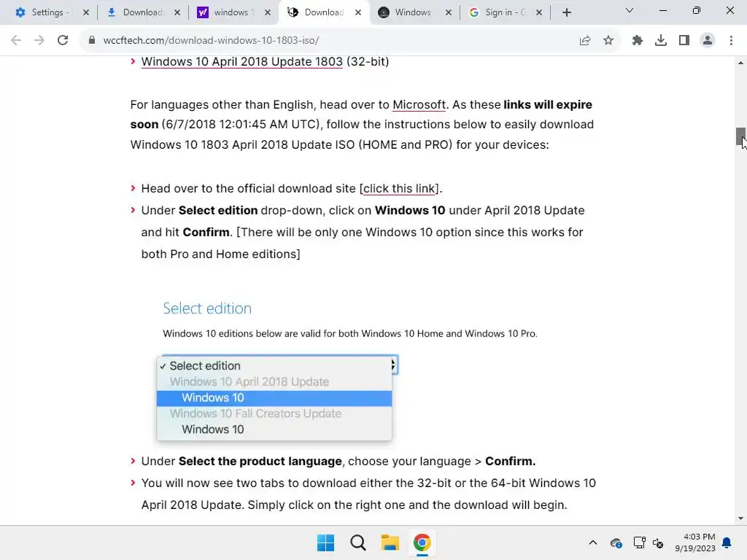Screen dimensions: 747x560
Task: Reload the wccftech page
Action: point(63,41)
